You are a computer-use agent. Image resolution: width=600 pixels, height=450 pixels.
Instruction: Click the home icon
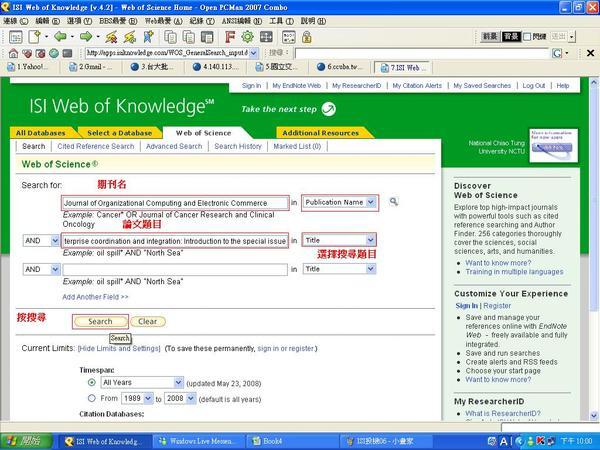point(13,53)
